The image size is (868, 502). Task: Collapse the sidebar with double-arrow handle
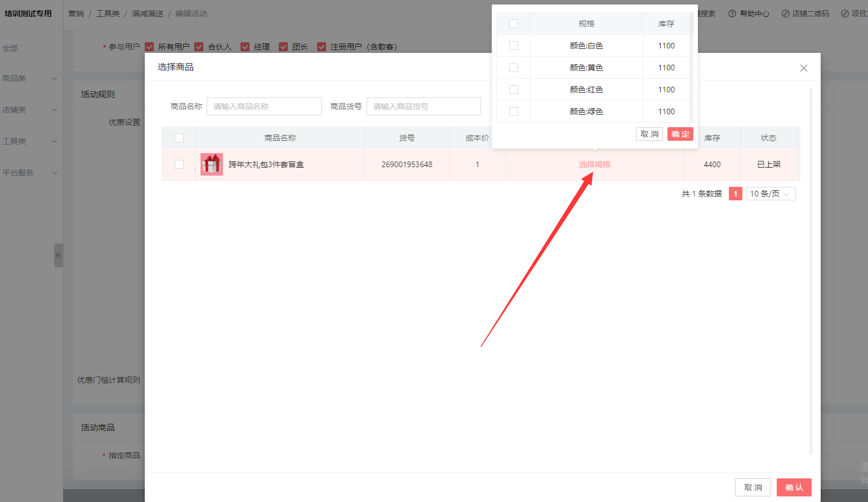click(58, 256)
